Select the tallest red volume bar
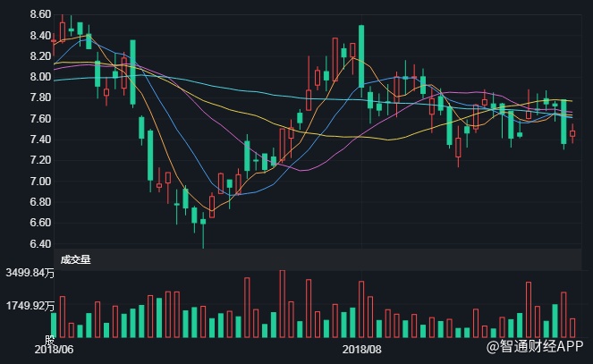Viewport: 593px width, 364px height. 282,302
